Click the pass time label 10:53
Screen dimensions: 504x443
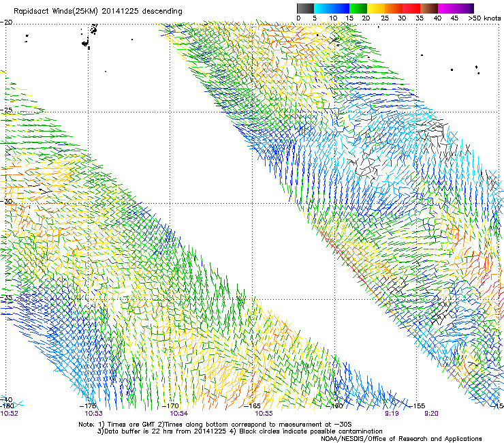(x=93, y=414)
